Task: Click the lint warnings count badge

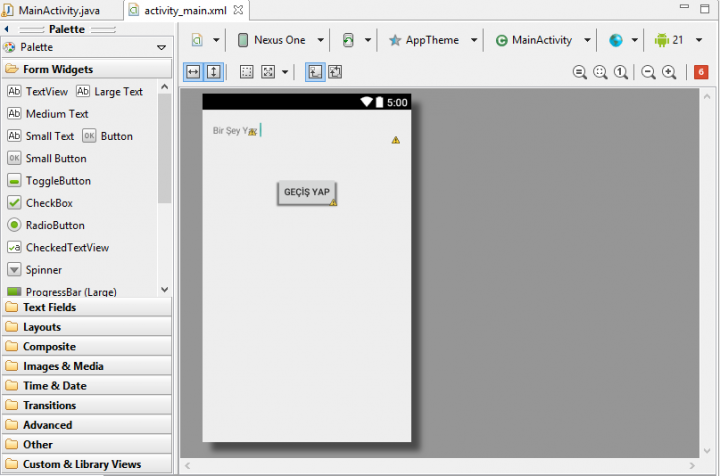Action: 701,72
